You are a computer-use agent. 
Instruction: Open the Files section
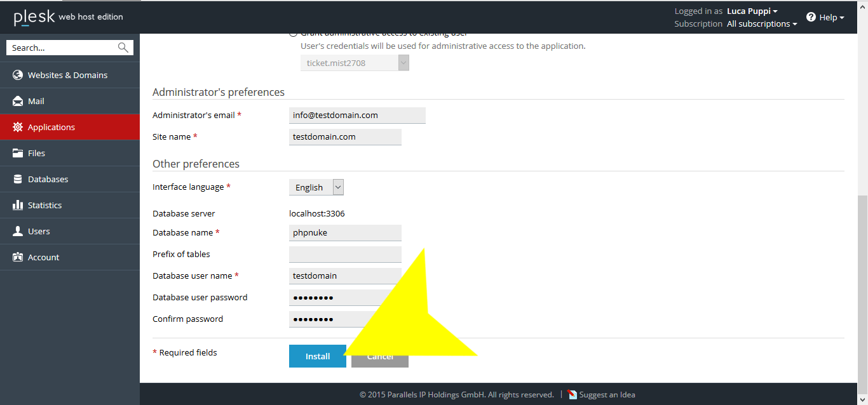pyautogui.click(x=70, y=153)
